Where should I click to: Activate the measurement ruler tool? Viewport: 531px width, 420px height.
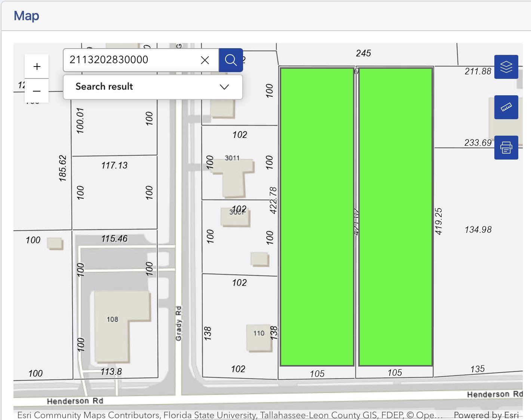[506, 107]
